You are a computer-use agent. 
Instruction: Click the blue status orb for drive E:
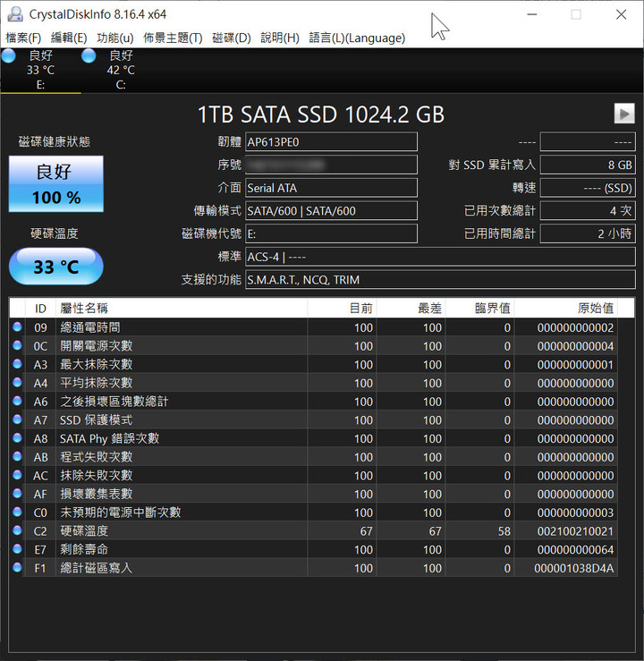tap(8, 55)
